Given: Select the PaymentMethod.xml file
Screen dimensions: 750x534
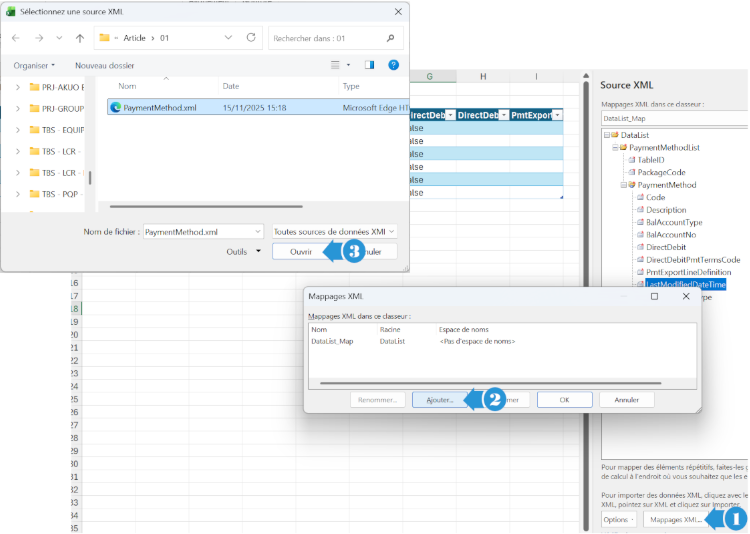Looking at the screenshot, I should (160, 107).
